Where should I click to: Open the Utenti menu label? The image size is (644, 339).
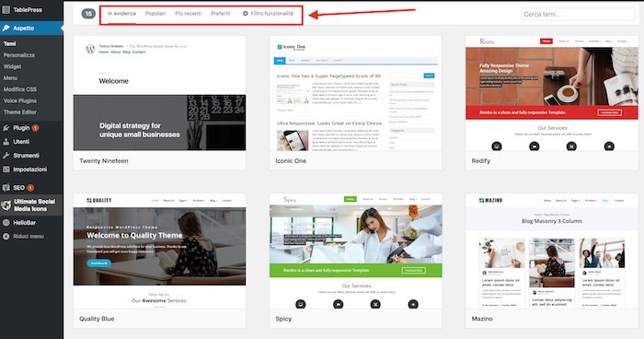click(x=21, y=142)
